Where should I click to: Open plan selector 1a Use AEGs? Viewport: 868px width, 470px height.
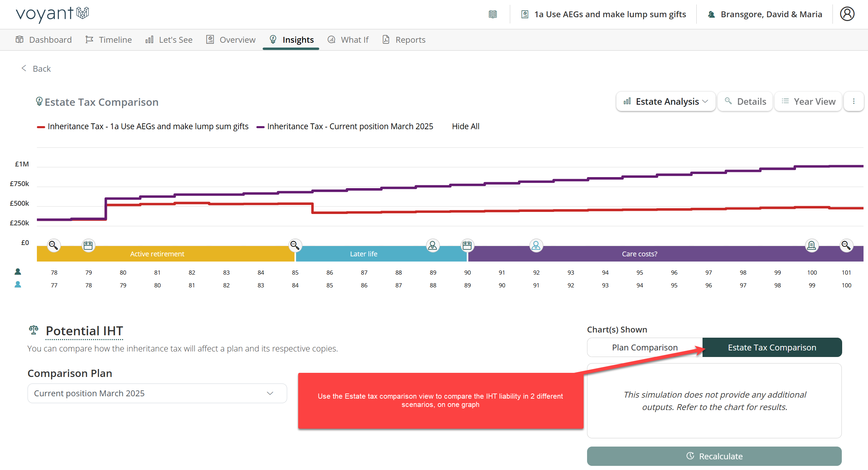pyautogui.click(x=604, y=14)
